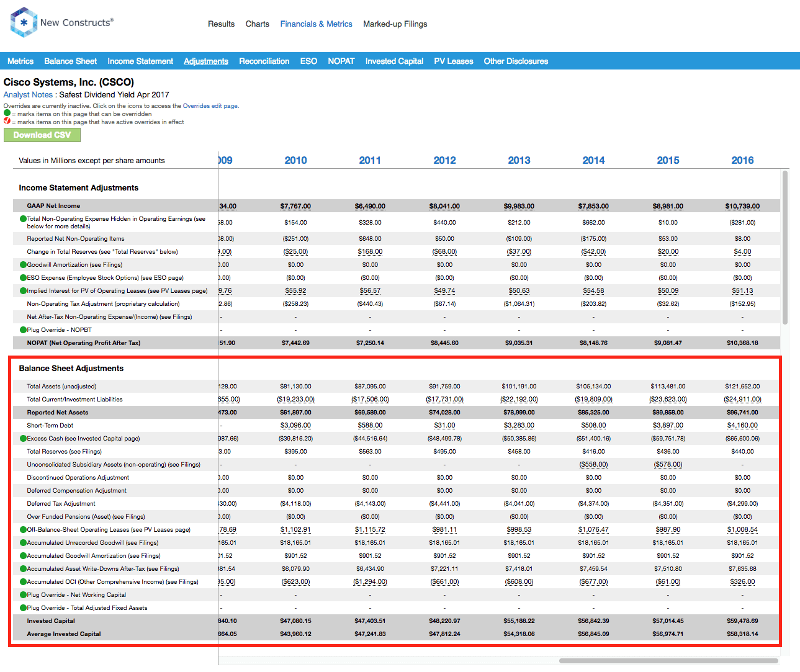Open override icon for Excess Cash row
This screenshot has height=672, width=800.
click(23, 439)
